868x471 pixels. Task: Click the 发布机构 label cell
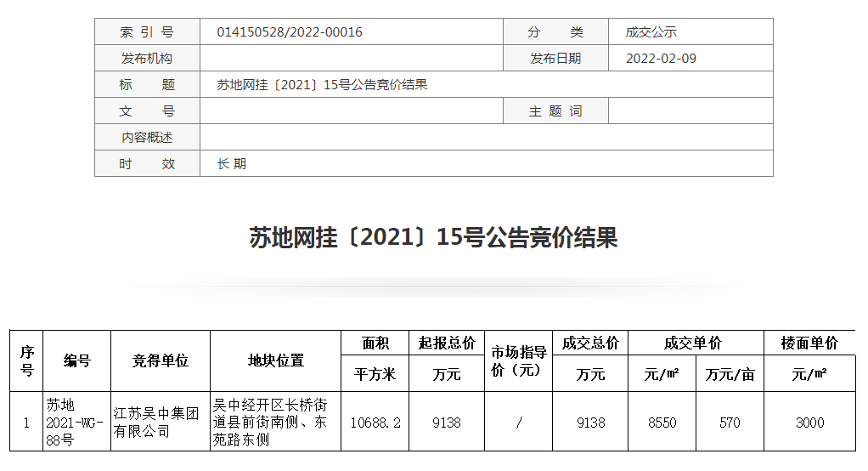(147, 59)
